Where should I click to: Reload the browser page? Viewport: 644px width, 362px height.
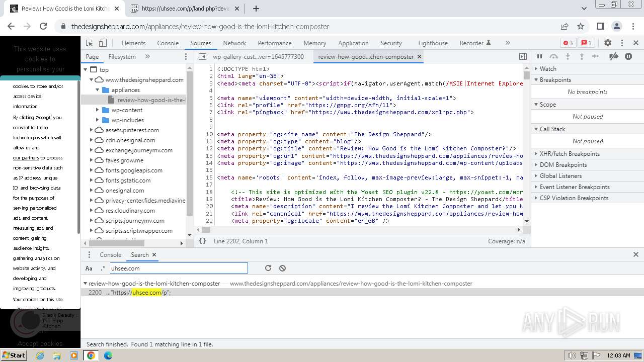click(x=43, y=26)
